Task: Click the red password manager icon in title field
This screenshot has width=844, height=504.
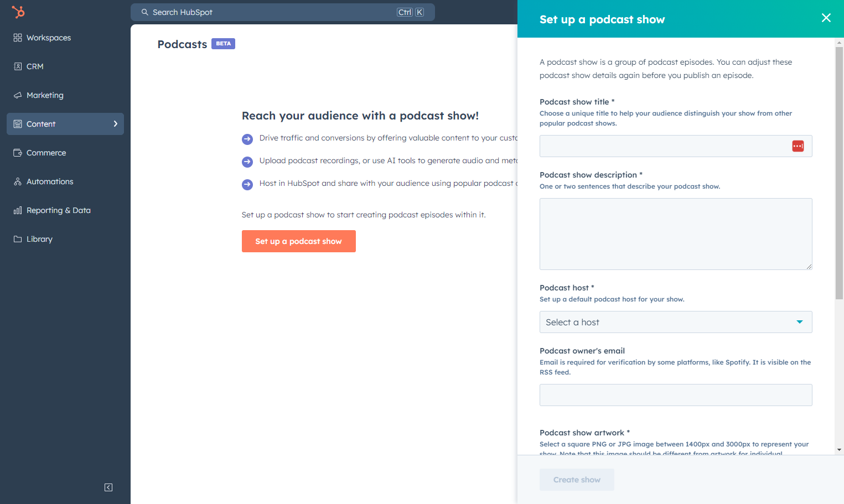Action: pyautogui.click(x=798, y=146)
